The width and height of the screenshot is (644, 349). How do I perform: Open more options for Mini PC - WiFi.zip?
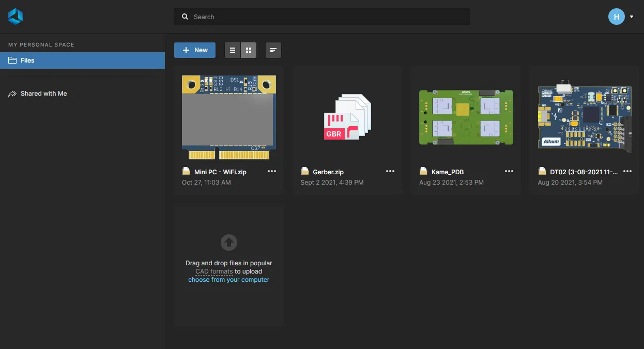(x=272, y=172)
